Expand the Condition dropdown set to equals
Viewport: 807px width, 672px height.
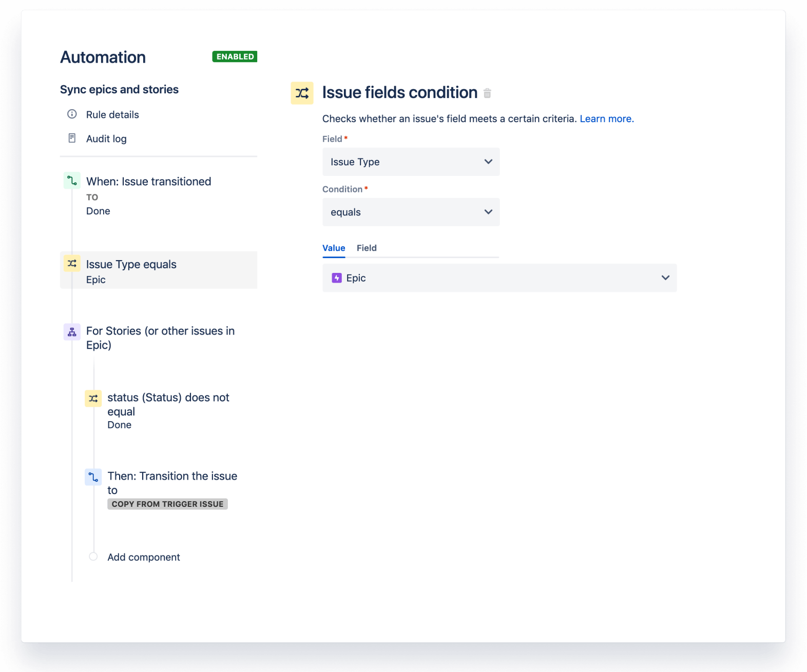click(x=411, y=212)
